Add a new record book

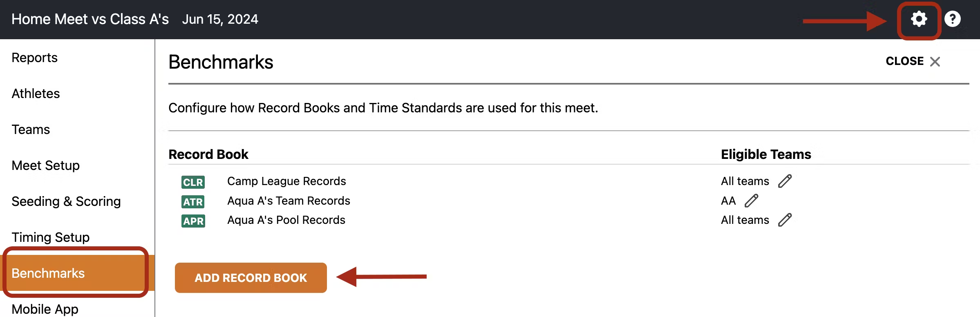pyautogui.click(x=251, y=278)
